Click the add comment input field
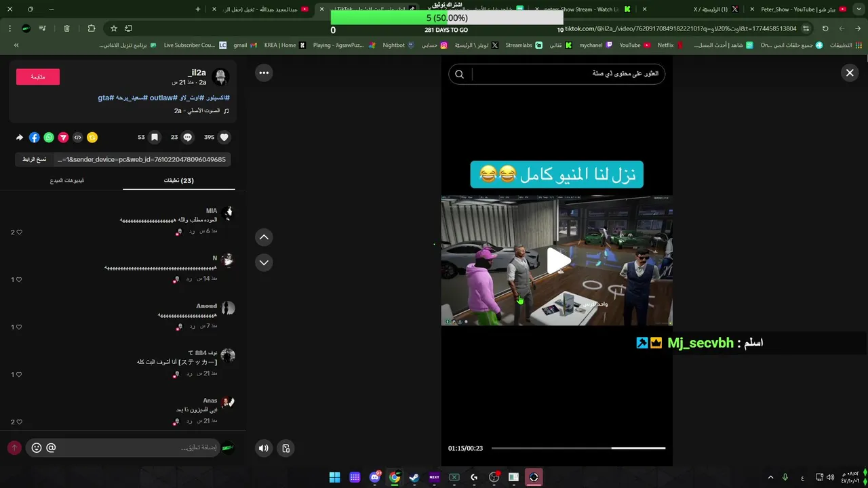This screenshot has height=488, width=868. point(122,447)
